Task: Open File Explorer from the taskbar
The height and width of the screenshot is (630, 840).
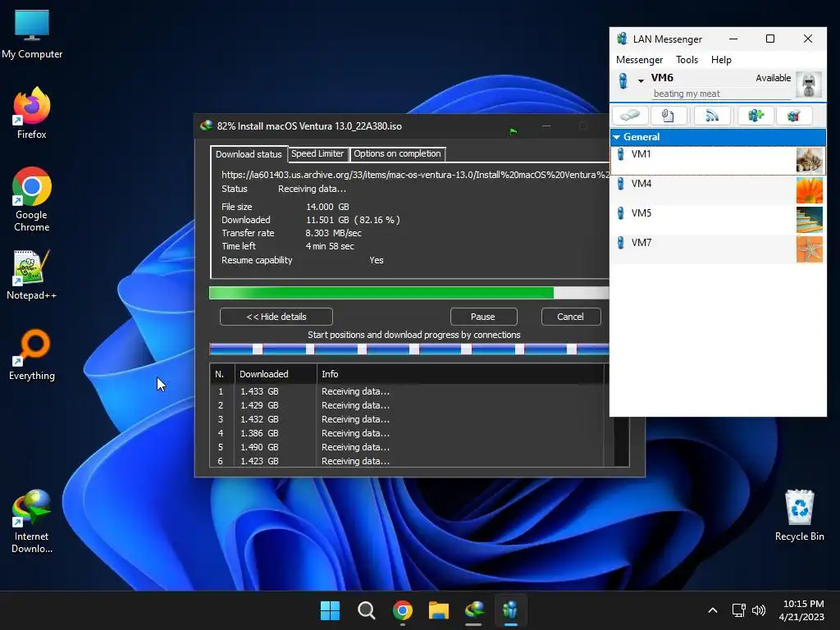Action: tap(439, 610)
